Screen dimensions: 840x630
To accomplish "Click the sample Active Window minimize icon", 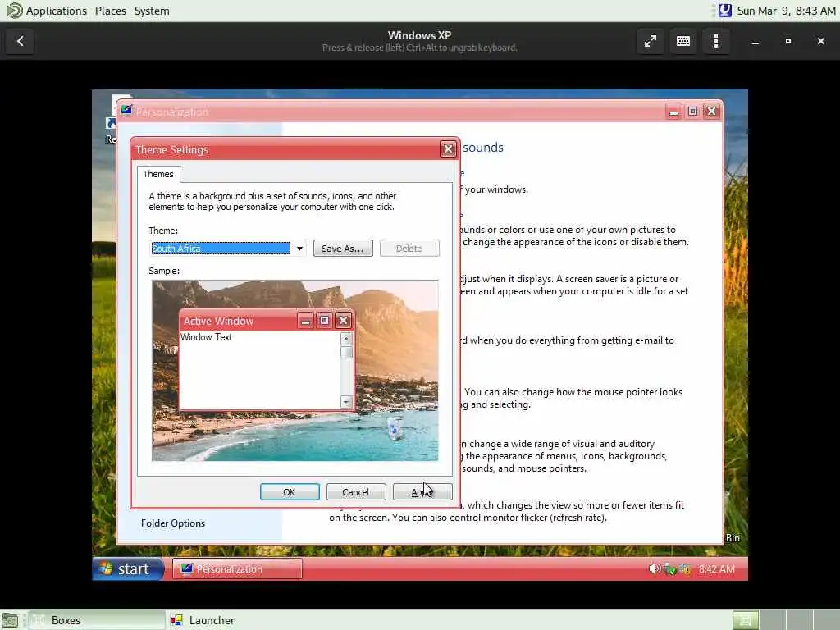I will click(x=305, y=321).
